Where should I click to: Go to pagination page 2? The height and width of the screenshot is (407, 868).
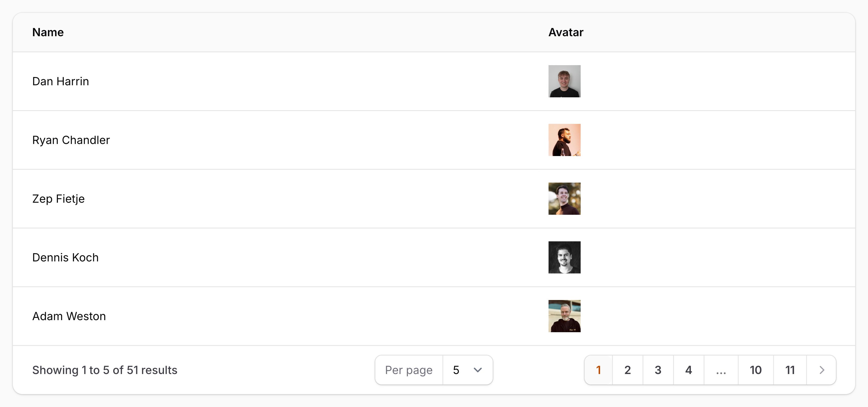click(627, 370)
